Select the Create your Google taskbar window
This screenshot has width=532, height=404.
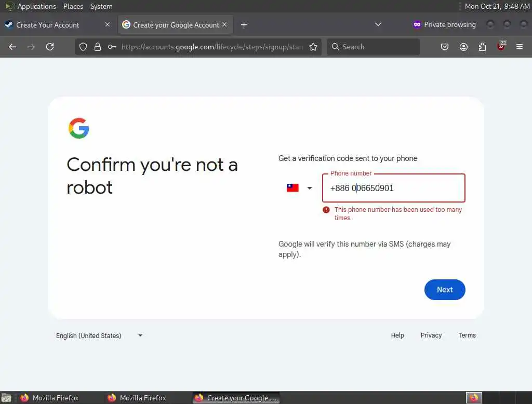tap(236, 398)
